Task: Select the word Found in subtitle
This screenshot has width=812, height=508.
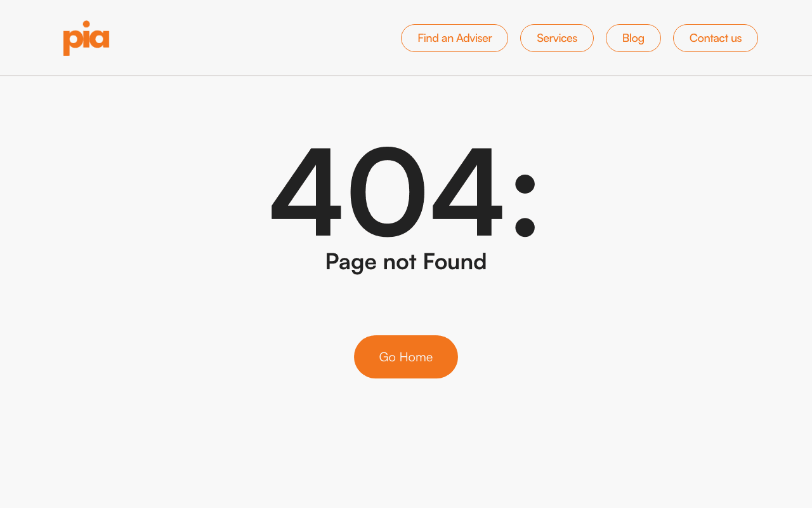Action: [x=455, y=262]
